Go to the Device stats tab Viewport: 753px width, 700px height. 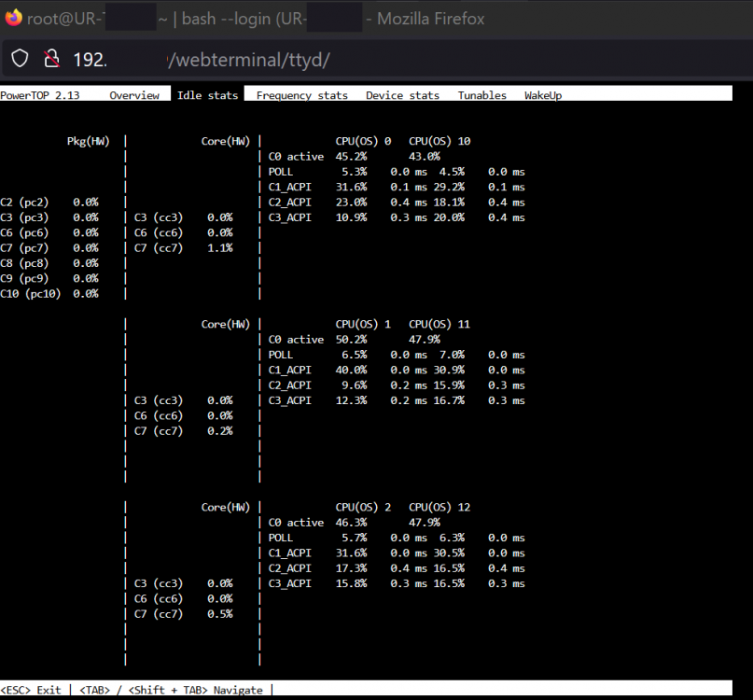click(x=402, y=95)
